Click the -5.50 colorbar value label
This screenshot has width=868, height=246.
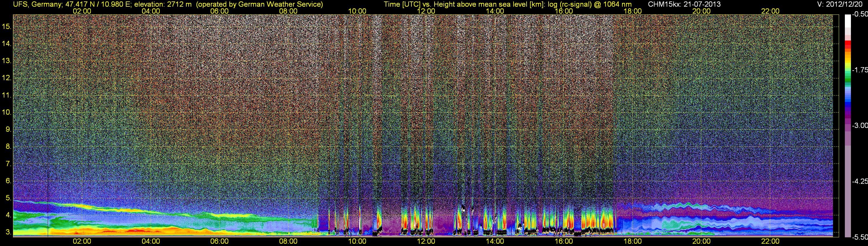pyautogui.click(x=860, y=237)
